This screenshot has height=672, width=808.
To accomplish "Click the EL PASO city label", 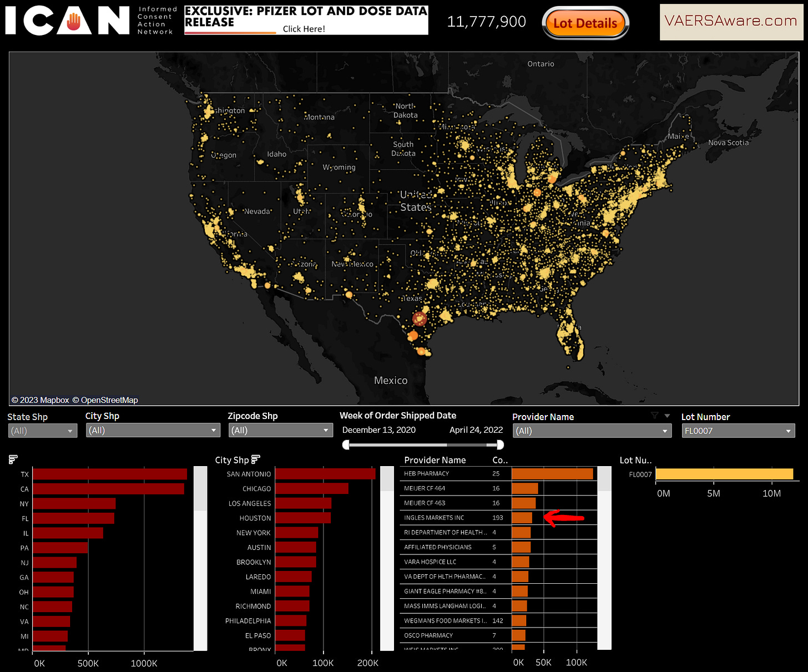I will (x=258, y=636).
